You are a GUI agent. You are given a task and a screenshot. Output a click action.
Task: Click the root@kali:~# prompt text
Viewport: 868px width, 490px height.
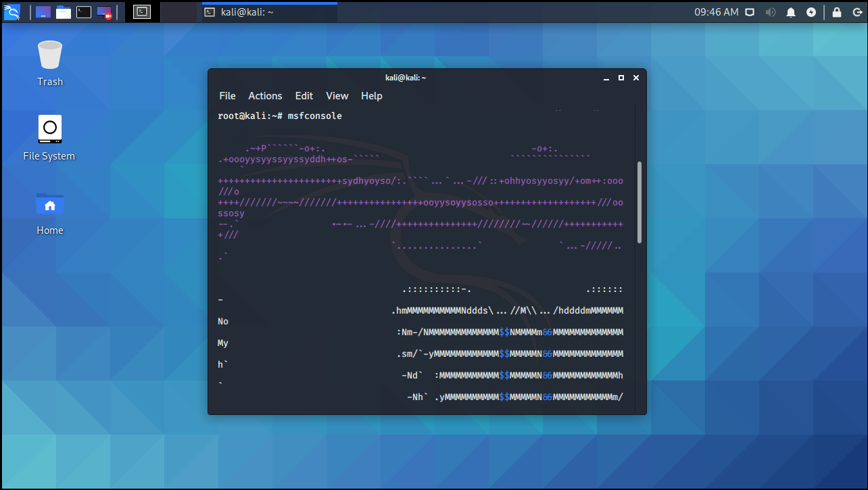point(250,116)
